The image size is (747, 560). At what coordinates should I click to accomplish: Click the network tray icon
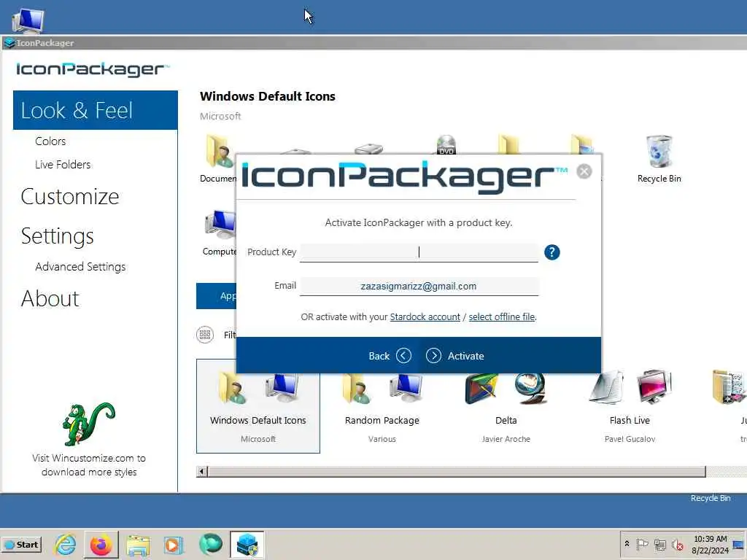click(x=659, y=544)
